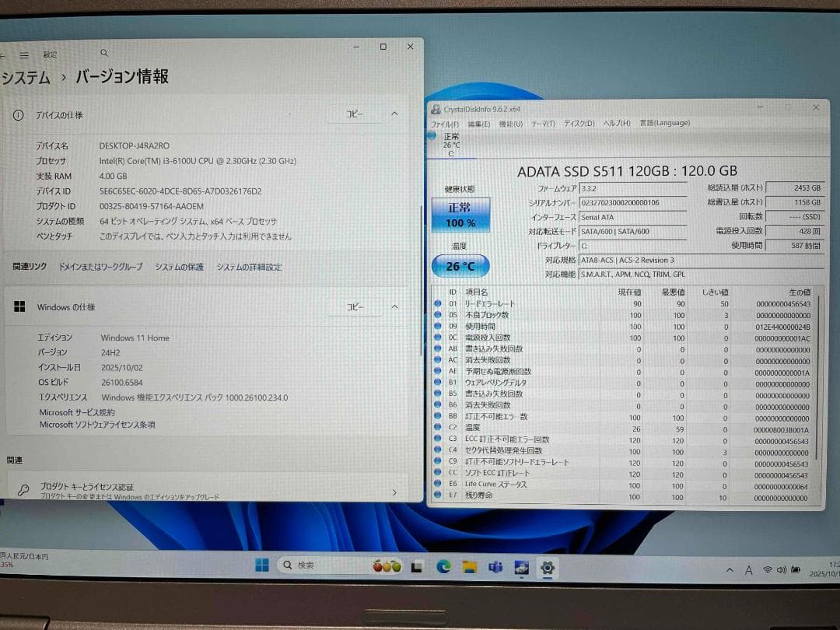Open Task View from the taskbar
This screenshot has width=840, height=630.
point(417,567)
